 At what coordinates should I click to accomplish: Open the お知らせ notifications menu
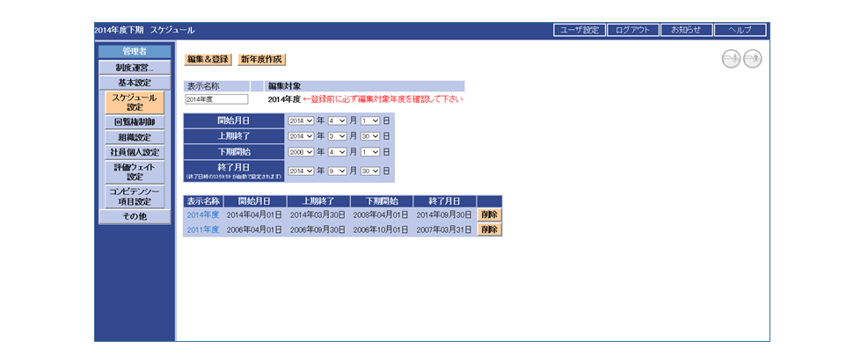point(686,30)
